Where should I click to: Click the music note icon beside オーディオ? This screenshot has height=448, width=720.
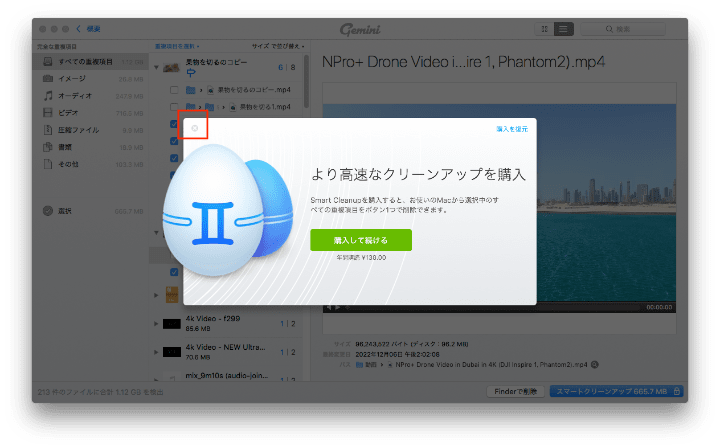point(48,95)
